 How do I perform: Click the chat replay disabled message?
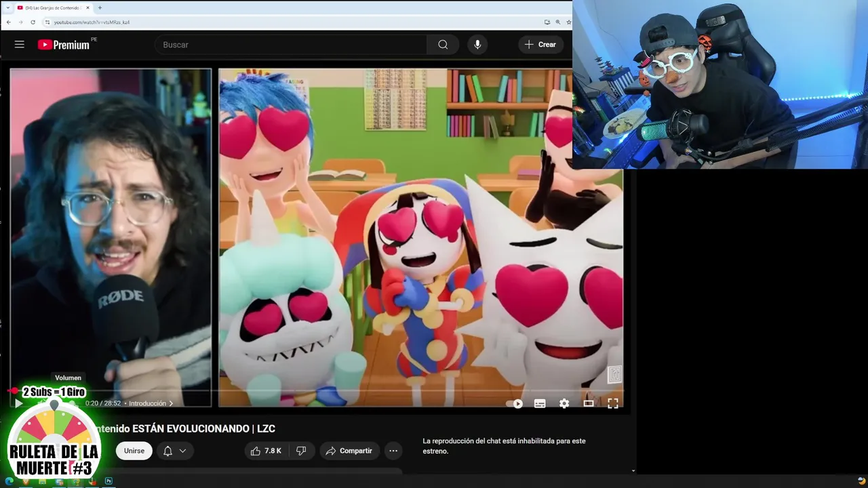[504, 446]
